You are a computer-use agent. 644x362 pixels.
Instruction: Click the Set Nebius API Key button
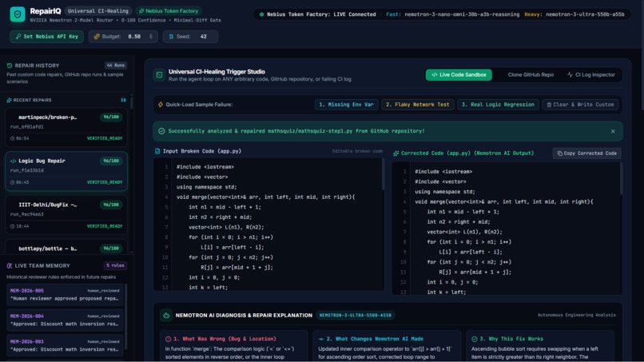pos(47,37)
